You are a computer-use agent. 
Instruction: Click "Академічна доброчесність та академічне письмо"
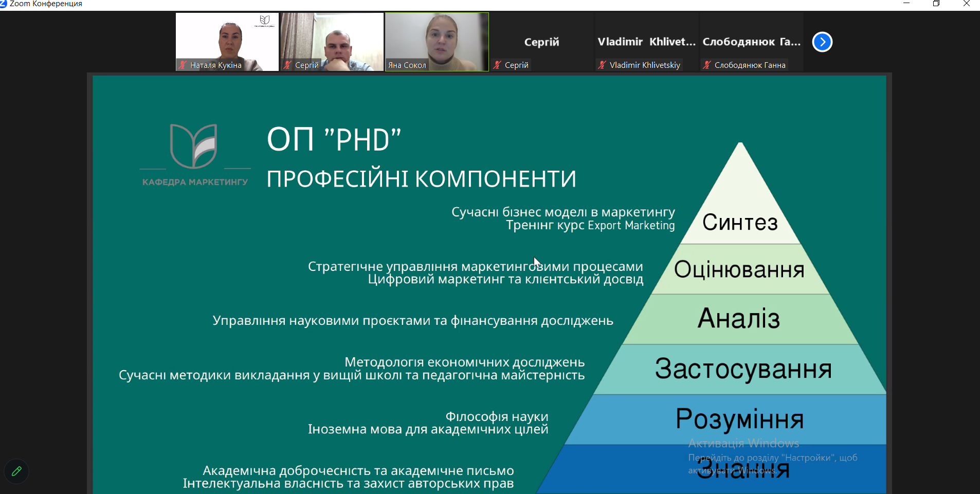(x=358, y=470)
